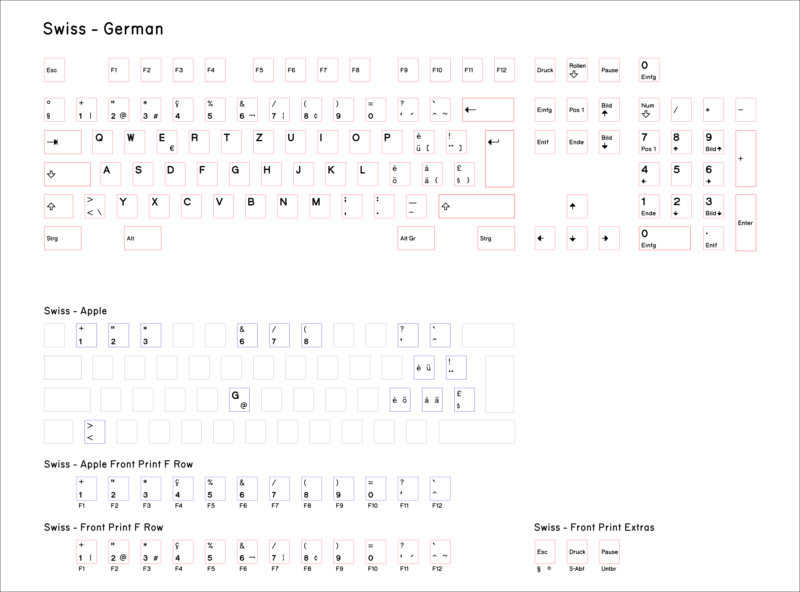Click the backspace arrow key in the number row

coord(488,110)
